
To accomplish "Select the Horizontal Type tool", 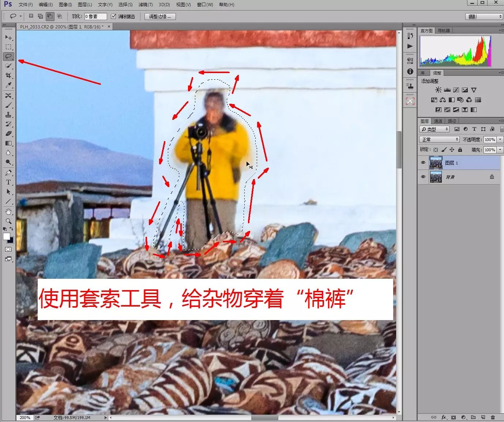I will coord(8,182).
